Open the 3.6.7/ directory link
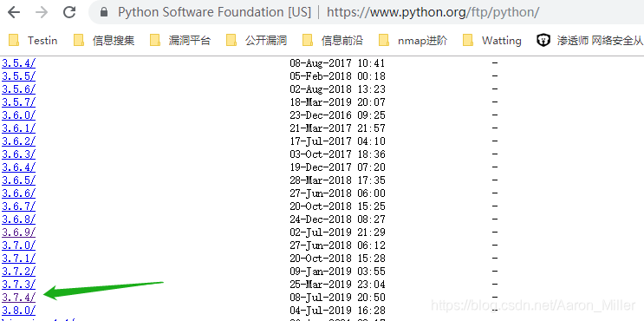The height and width of the screenshot is (321, 644). 18,206
